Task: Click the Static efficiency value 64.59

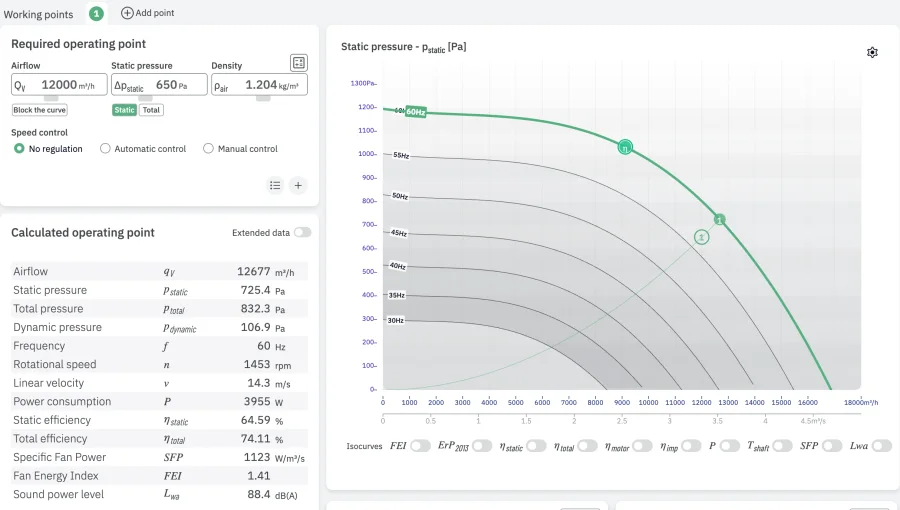Action: (255, 420)
